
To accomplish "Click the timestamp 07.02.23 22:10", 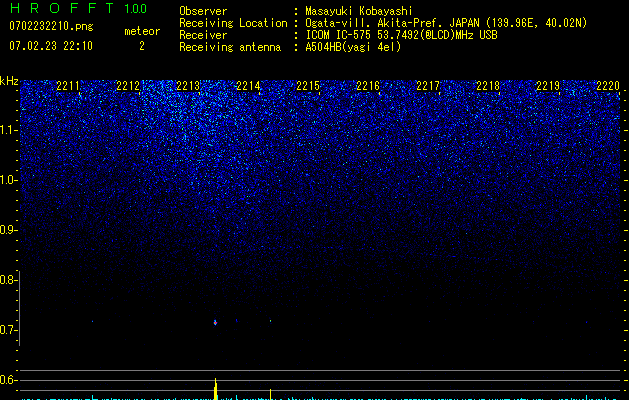I will [x=51, y=46].
